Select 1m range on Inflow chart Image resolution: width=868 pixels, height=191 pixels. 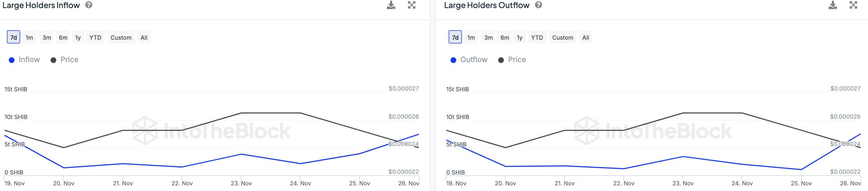(x=29, y=38)
